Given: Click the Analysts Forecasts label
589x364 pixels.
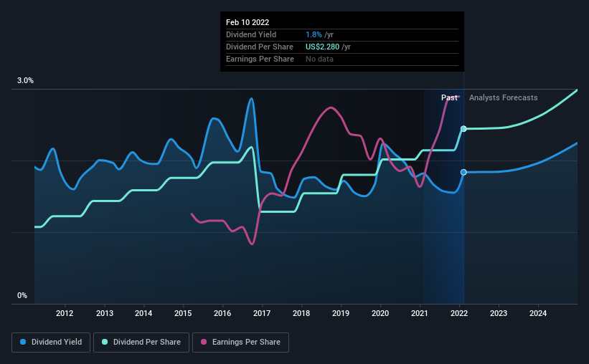Looking at the screenshot, I should click(504, 97).
